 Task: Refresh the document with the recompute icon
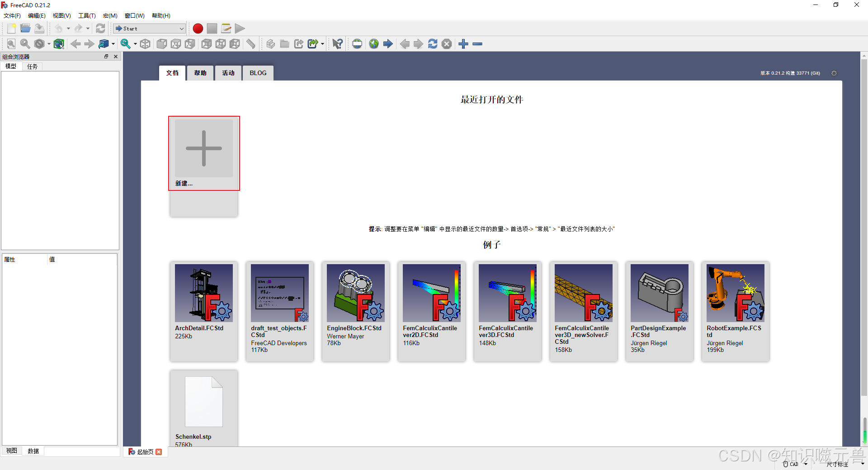click(100, 28)
